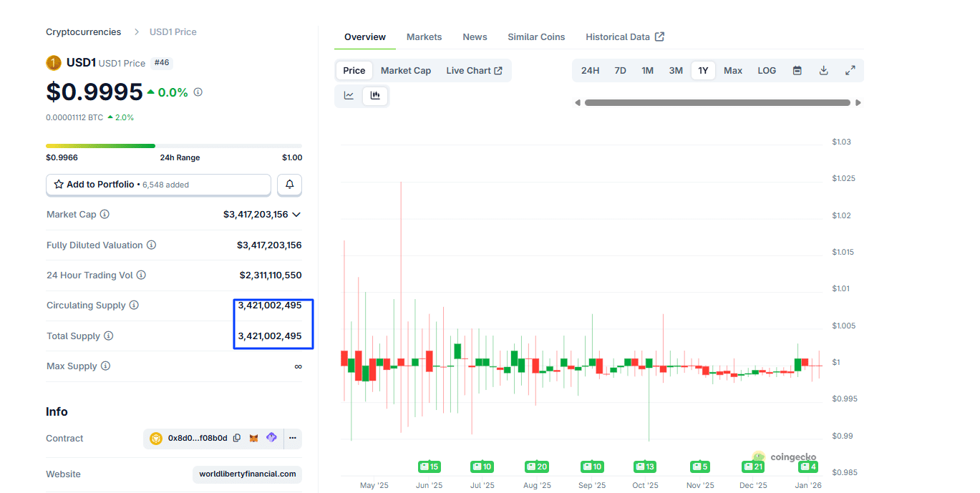Visit worldlibertyfinancial.com website link
The width and height of the screenshot is (980, 493).
point(246,474)
